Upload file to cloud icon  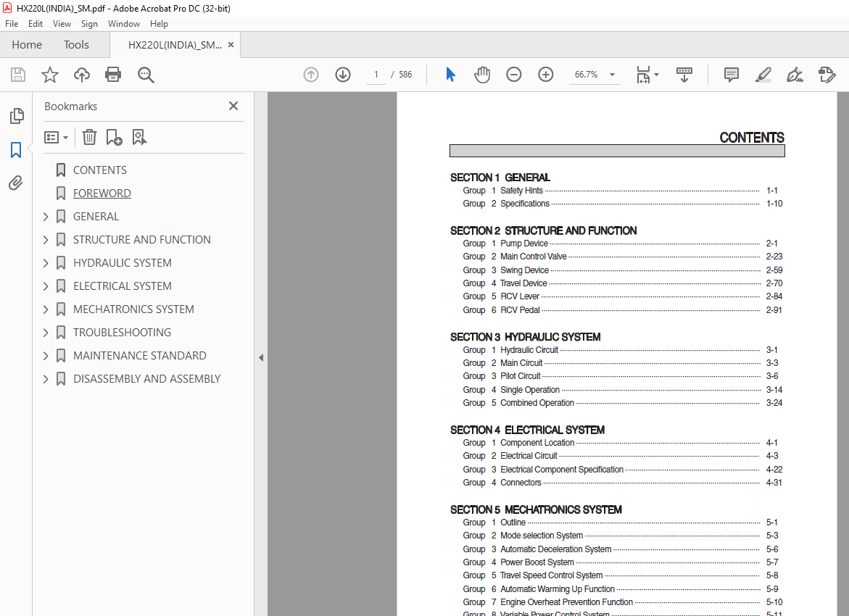pyautogui.click(x=82, y=75)
